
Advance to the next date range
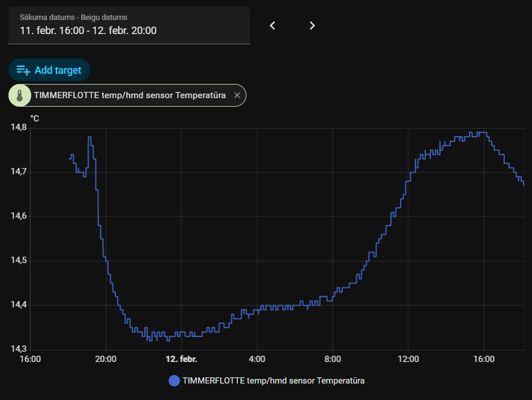coord(312,26)
